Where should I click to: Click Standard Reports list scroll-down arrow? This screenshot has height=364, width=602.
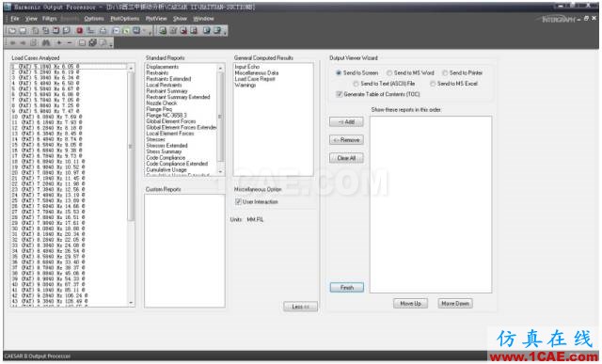(220, 171)
